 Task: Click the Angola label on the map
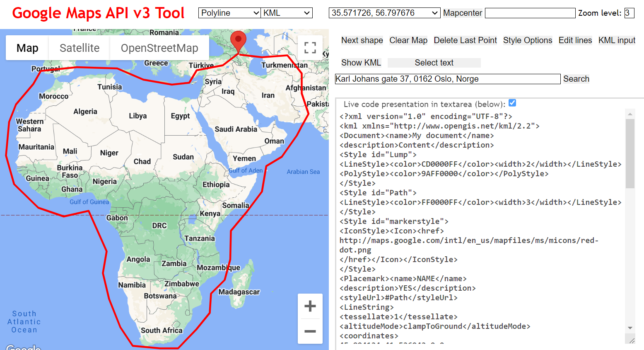[x=138, y=260]
